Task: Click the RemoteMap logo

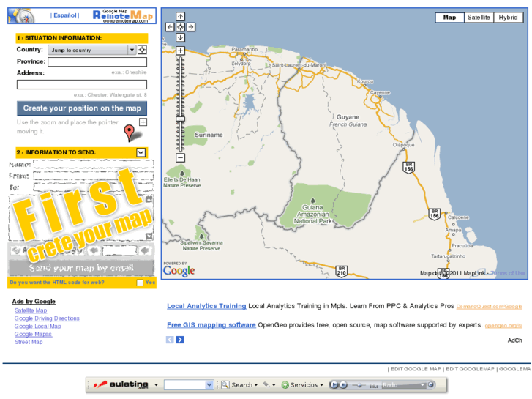Action: pos(122,16)
